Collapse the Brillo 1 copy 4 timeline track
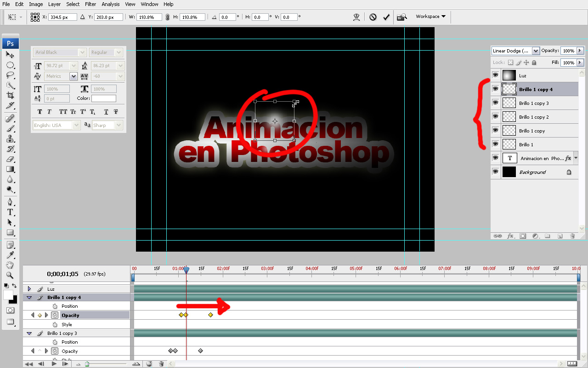The height and width of the screenshot is (368, 588). (29, 298)
